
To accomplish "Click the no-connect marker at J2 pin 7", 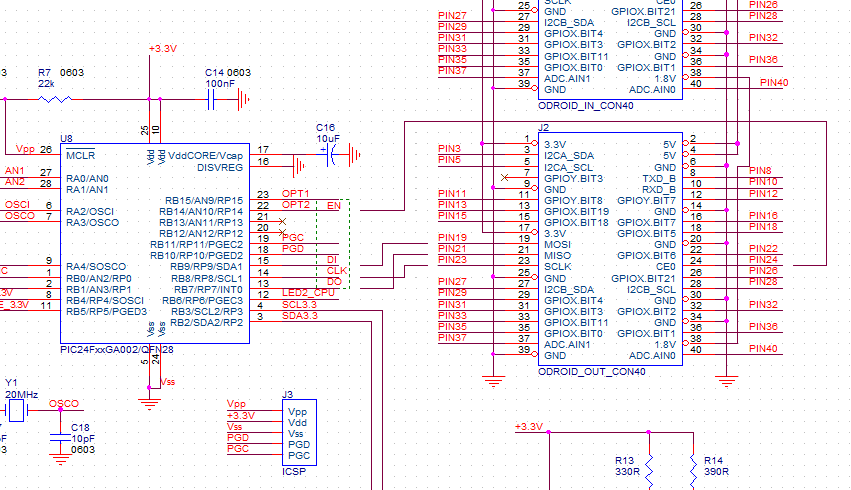I will [504, 177].
